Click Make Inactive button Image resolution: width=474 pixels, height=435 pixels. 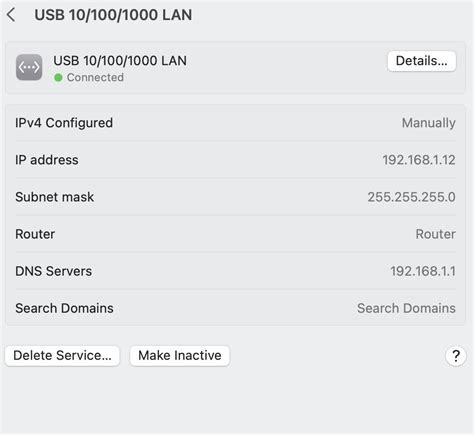pos(180,356)
